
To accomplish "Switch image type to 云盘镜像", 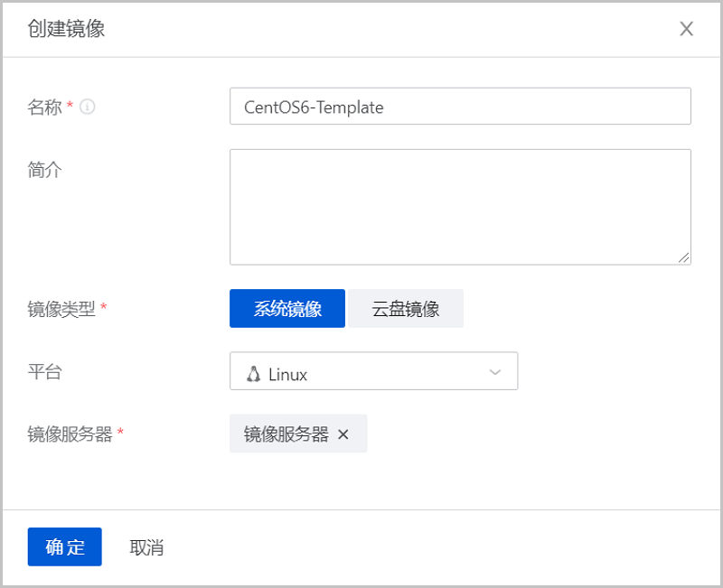I will click(x=406, y=309).
